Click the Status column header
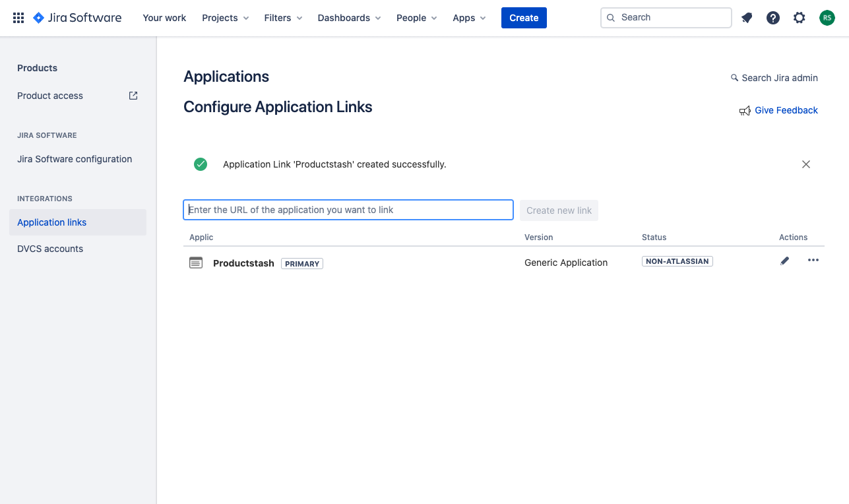The image size is (849, 504). coord(654,237)
